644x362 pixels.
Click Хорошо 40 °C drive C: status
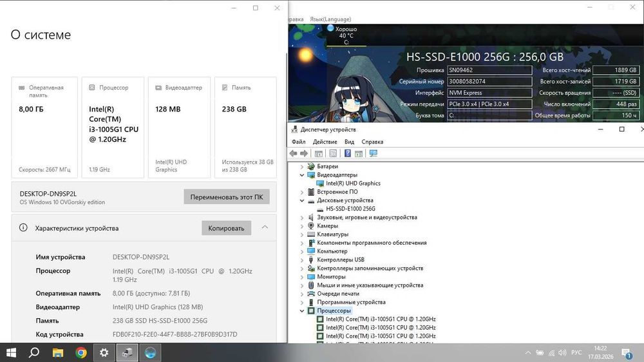tap(346, 35)
